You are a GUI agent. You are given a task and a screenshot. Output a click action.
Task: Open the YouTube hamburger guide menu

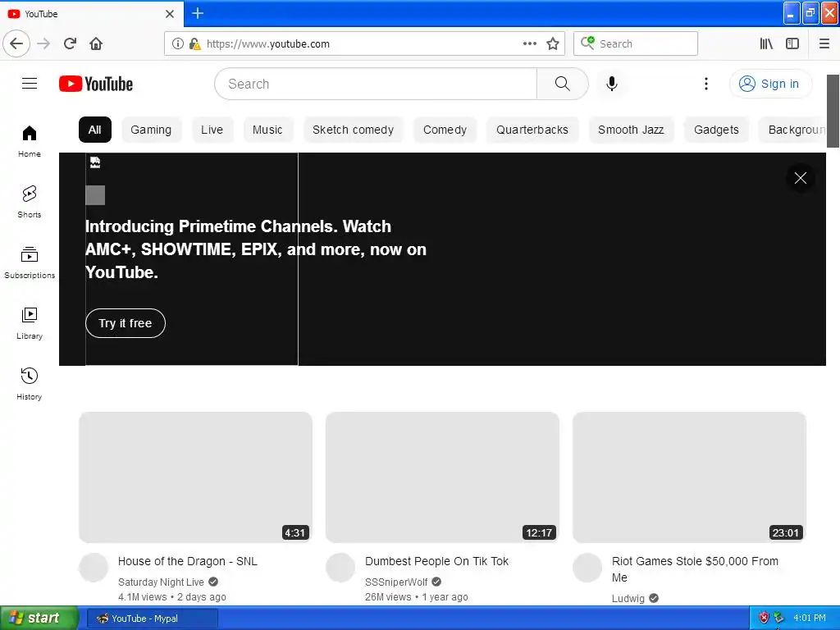tap(30, 84)
